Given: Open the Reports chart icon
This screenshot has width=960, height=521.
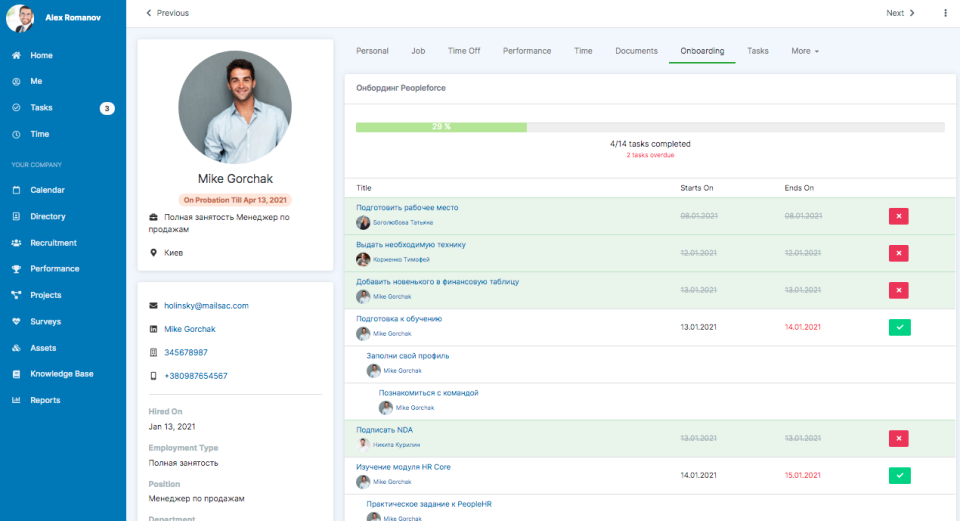Looking at the screenshot, I should click(16, 400).
